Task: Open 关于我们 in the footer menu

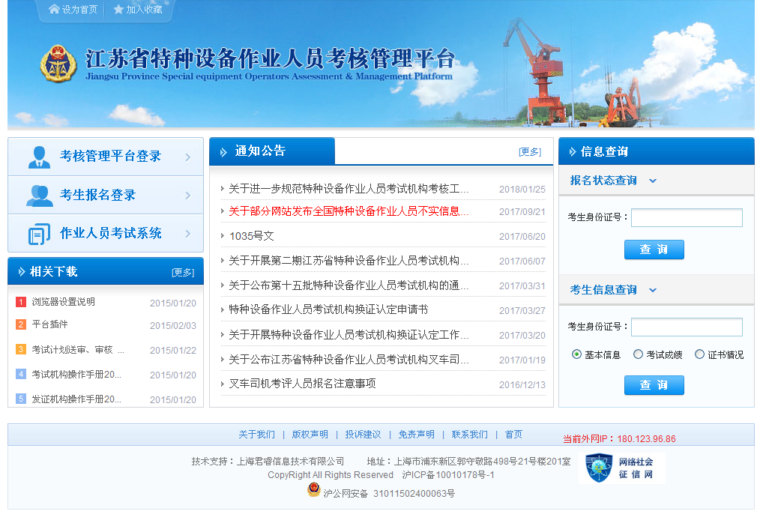Action: coord(256,435)
